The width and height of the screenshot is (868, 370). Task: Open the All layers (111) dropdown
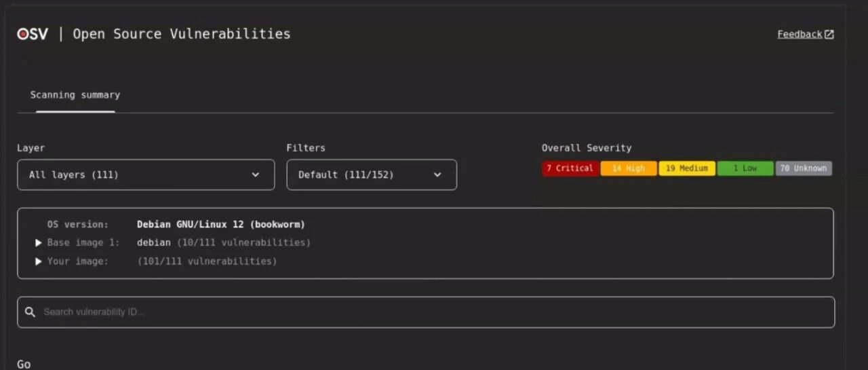pyautogui.click(x=146, y=174)
